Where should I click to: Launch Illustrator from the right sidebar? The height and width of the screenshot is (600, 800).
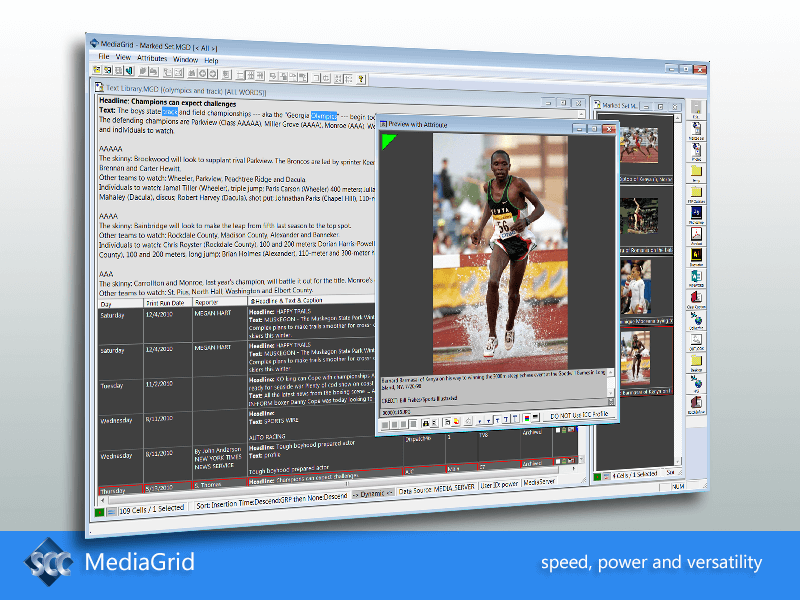coord(696,255)
